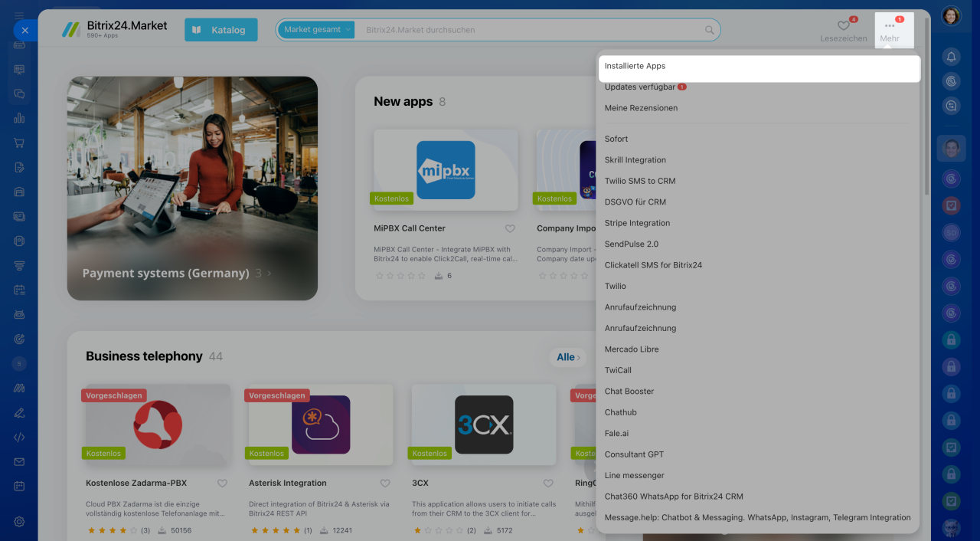Open the Katalog button
The height and width of the screenshot is (541, 980).
pyautogui.click(x=221, y=30)
